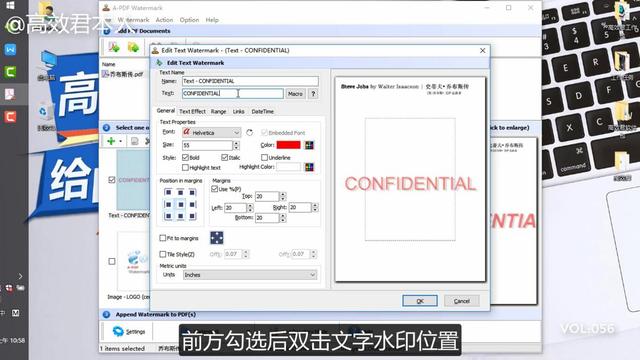Open the Font dropdown showing Helvetica

click(211, 132)
